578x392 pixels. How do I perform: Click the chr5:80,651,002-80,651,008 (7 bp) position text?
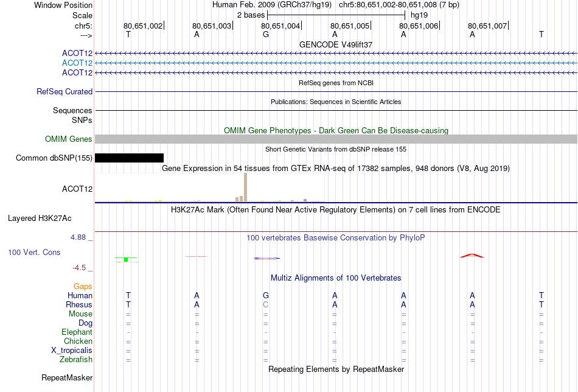click(x=399, y=5)
